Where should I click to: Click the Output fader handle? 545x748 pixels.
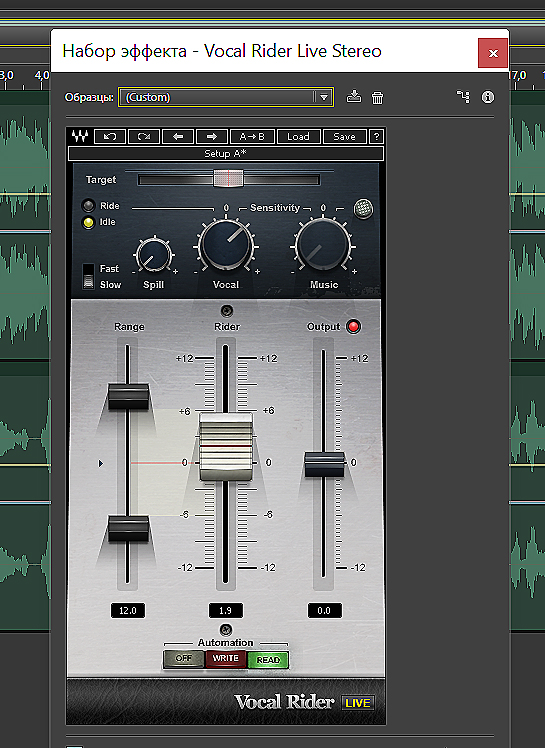pos(324,465)
